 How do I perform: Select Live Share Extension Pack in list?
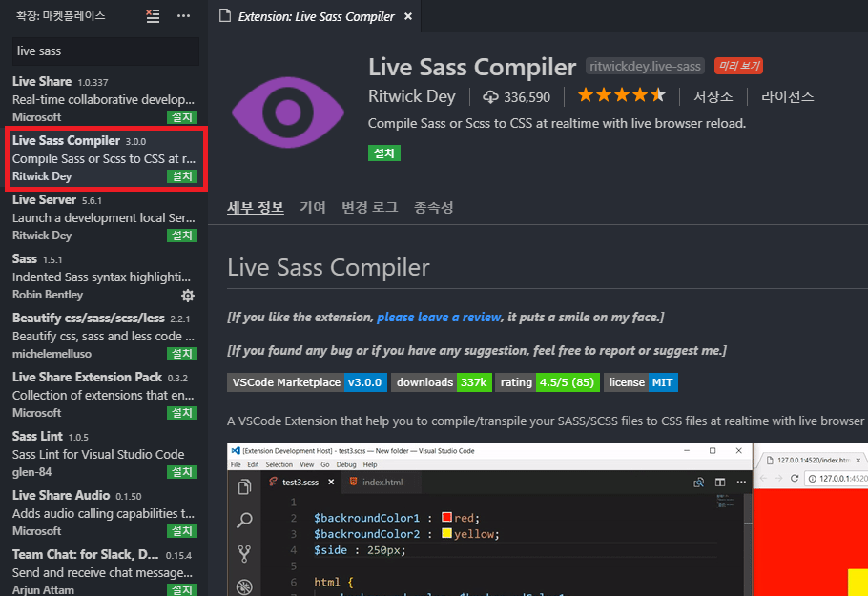point(105,396)
